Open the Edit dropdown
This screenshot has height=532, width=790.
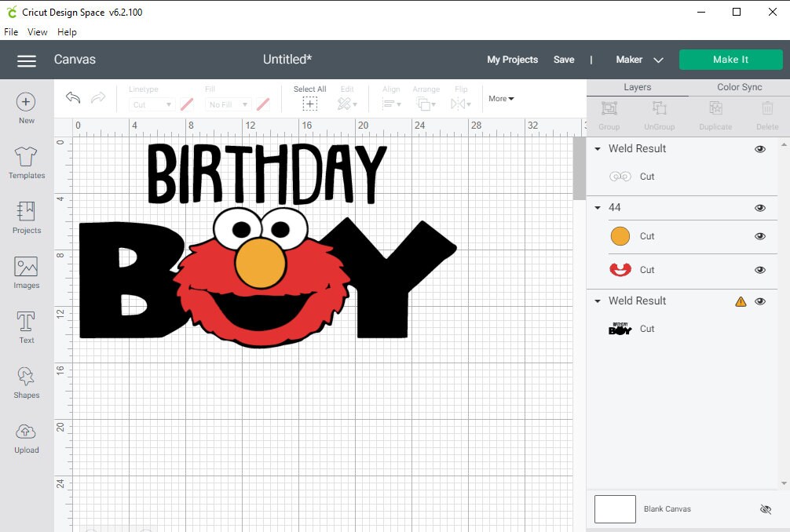coord(347,104)
